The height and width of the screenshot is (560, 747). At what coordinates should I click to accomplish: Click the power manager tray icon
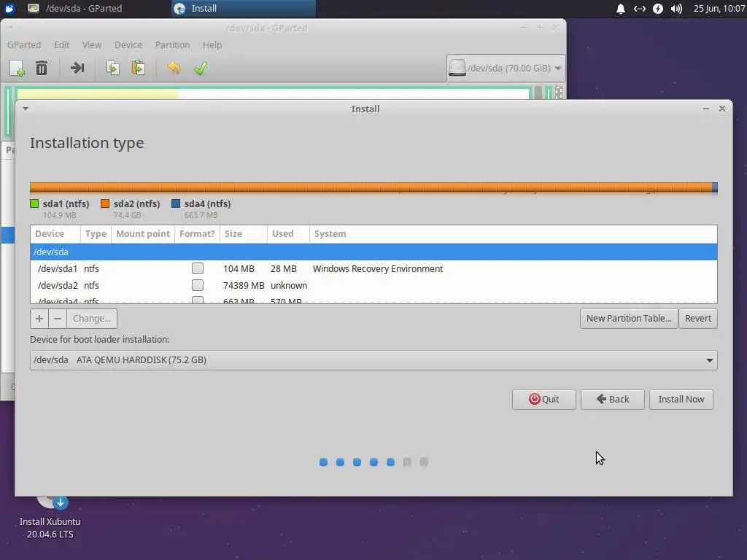(x=658, y=9)
